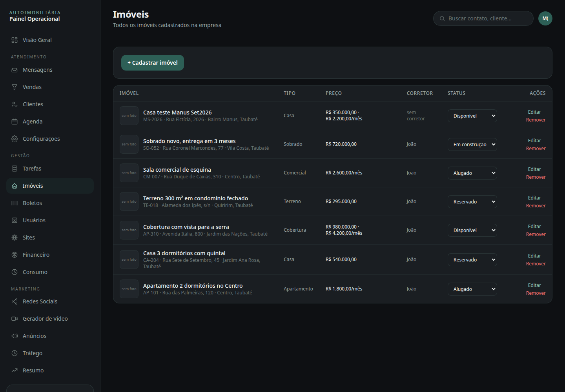Click the Mensagens envelope icon
Image resolution: width=565 pixels, height=392 pixels.
pos(15,70)
